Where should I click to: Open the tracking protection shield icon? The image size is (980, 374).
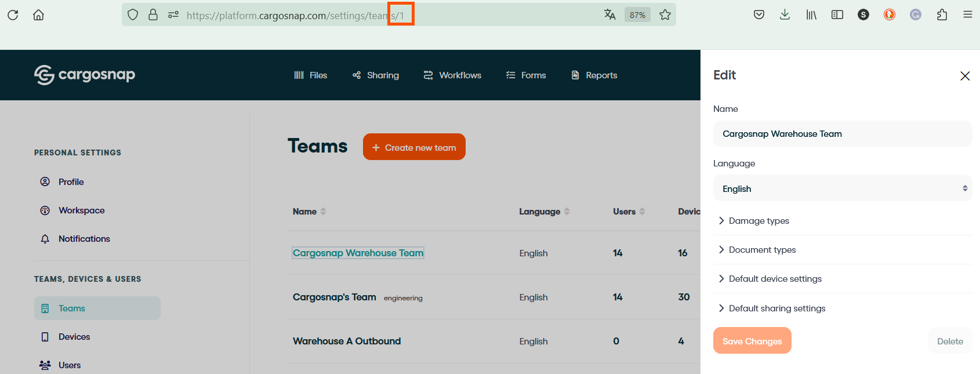pos(133,15)
